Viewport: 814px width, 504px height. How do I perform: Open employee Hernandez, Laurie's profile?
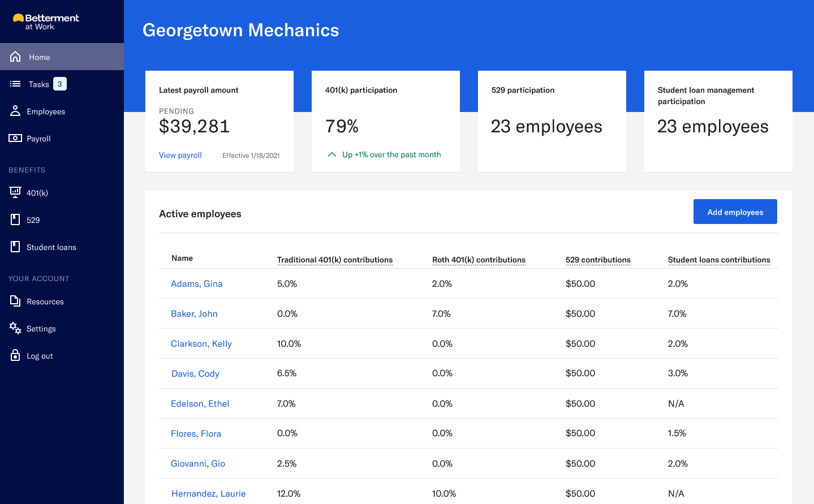click(208, 493)
